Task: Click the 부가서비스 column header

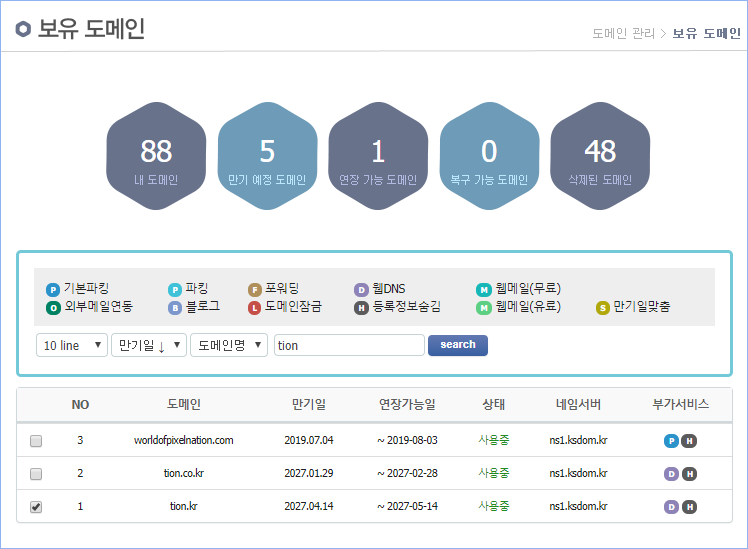Action: pyautogui.click(x=680, y=404)
